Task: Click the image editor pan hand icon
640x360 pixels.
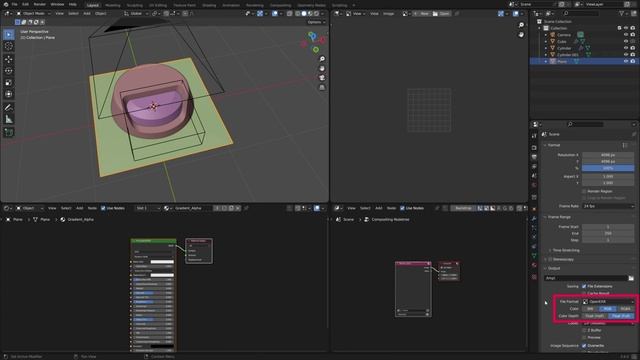Action: (521, 35)
